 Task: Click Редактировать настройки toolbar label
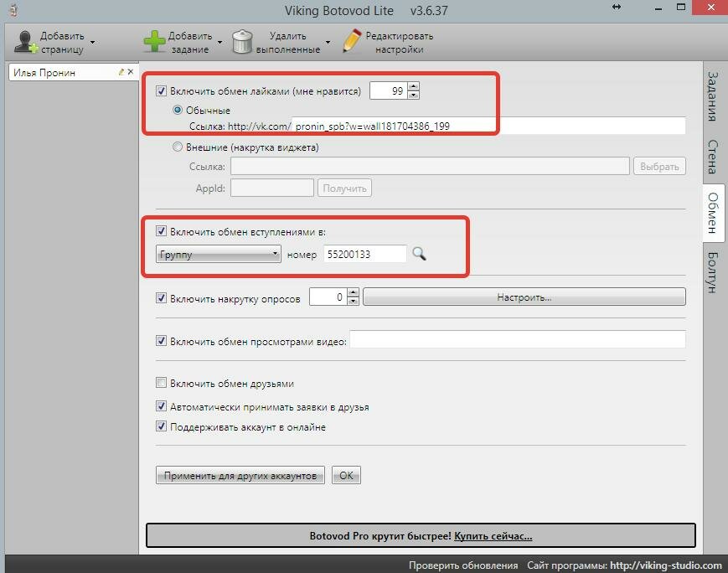[400, 42]
